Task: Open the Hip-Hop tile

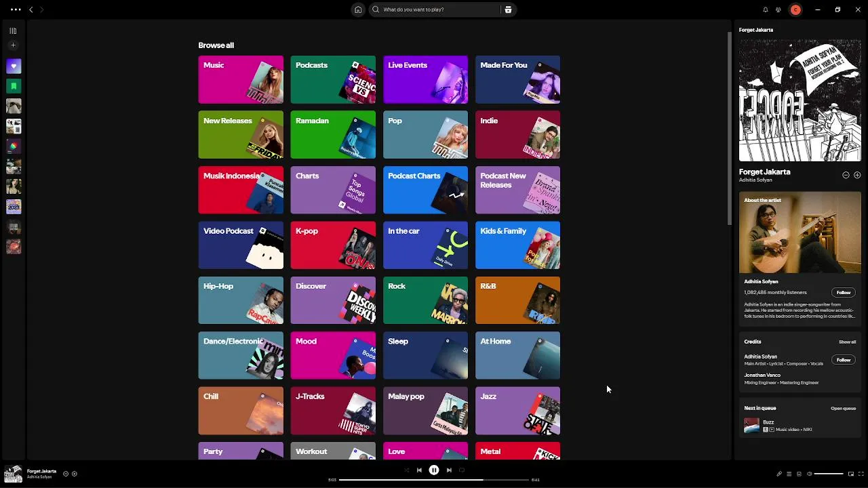Action: pyautogui.click(x=241, y=300)
